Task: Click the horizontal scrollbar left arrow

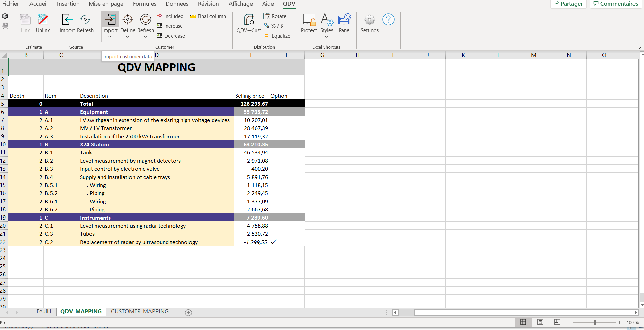Action: 395,312
